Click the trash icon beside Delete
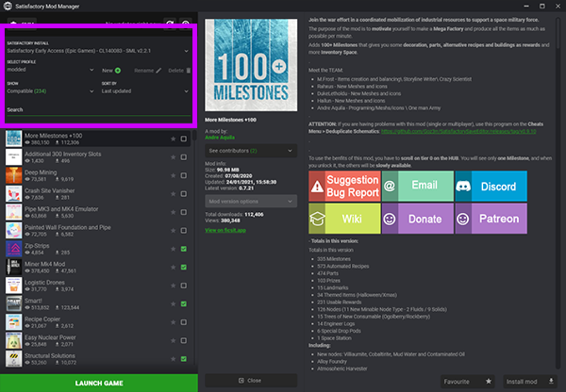 click(189, 70)
